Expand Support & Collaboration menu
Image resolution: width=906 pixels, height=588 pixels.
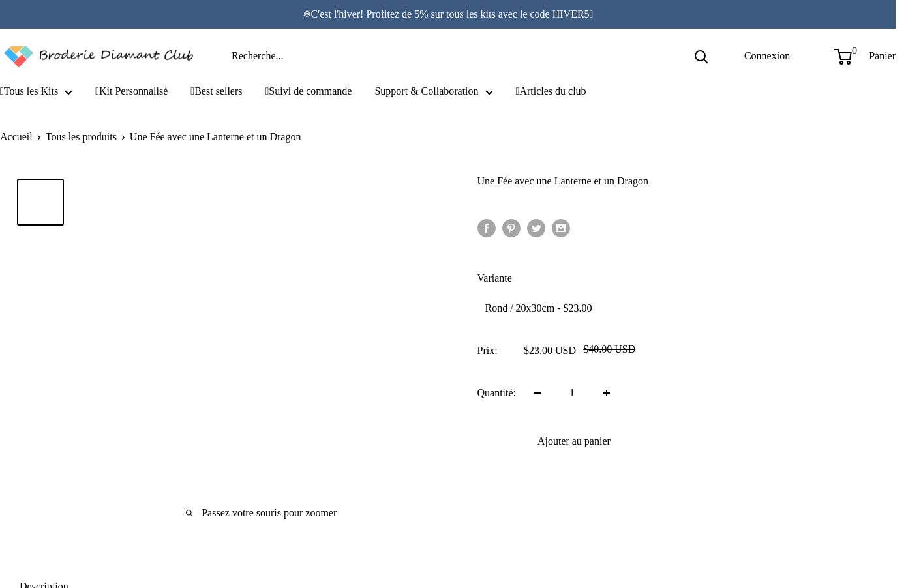click(434, 91)
